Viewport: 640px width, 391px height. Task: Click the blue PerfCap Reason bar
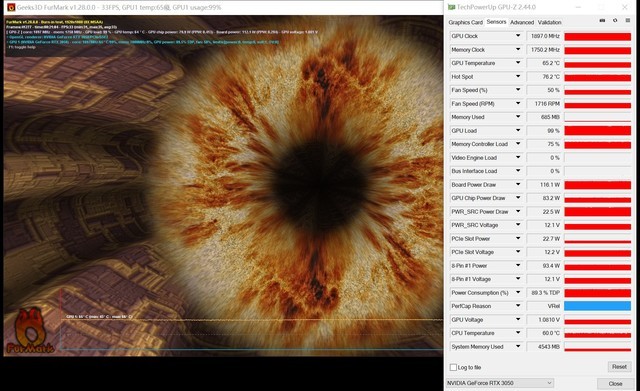tap(598, 306)
